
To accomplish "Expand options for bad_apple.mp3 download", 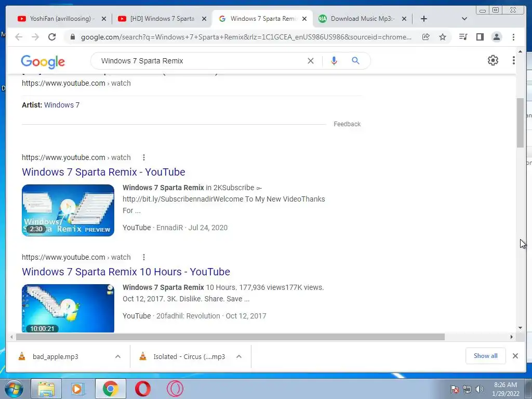I will pyautogui.click(x=118, y=356).
